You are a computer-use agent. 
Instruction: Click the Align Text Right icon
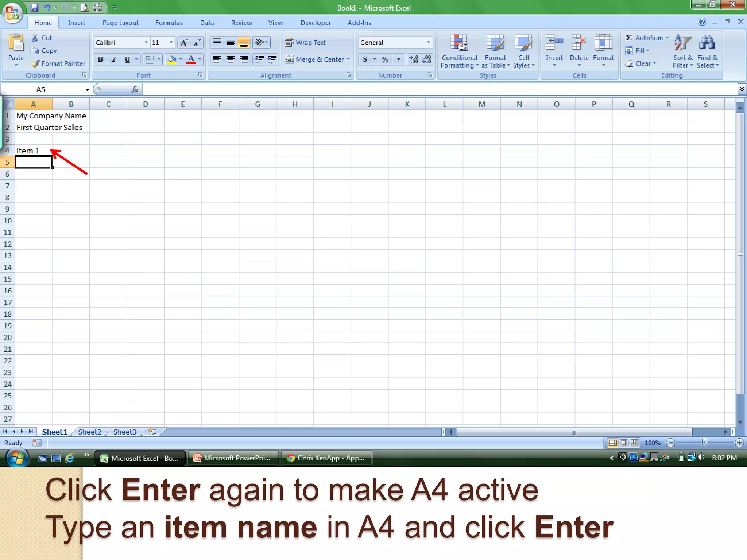(x=244, y=59)
